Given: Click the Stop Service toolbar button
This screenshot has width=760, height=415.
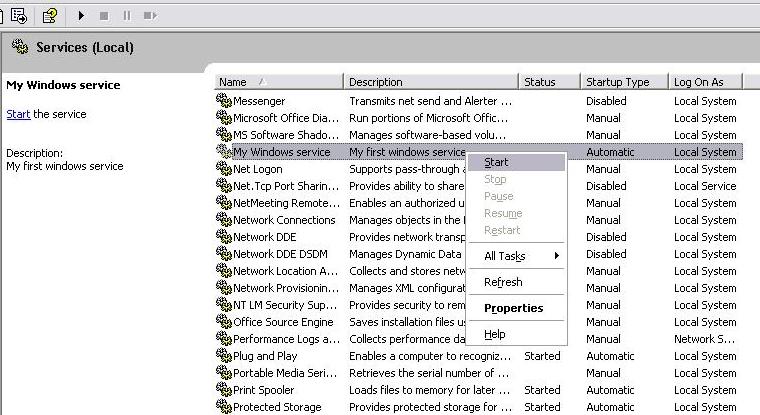Looking at the screenshot, I should [x=104, y=16].
